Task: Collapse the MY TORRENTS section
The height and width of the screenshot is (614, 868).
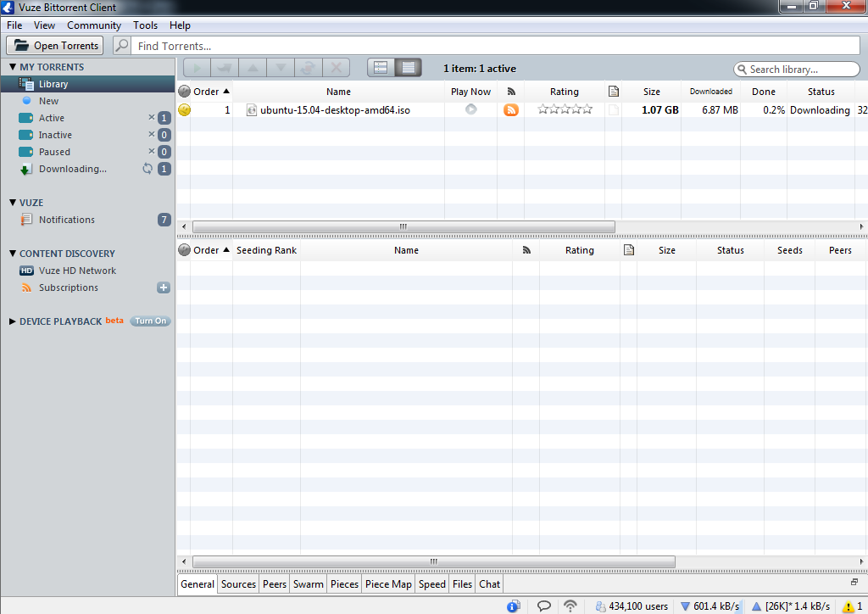Action: [x=13, y=67]
